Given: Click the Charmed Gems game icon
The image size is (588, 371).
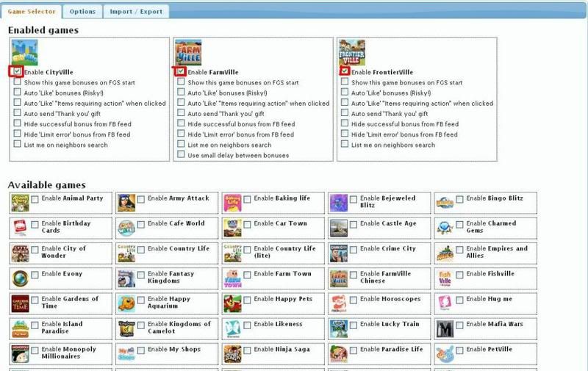Looking at the screenshot, I should (x=445, y=228).
